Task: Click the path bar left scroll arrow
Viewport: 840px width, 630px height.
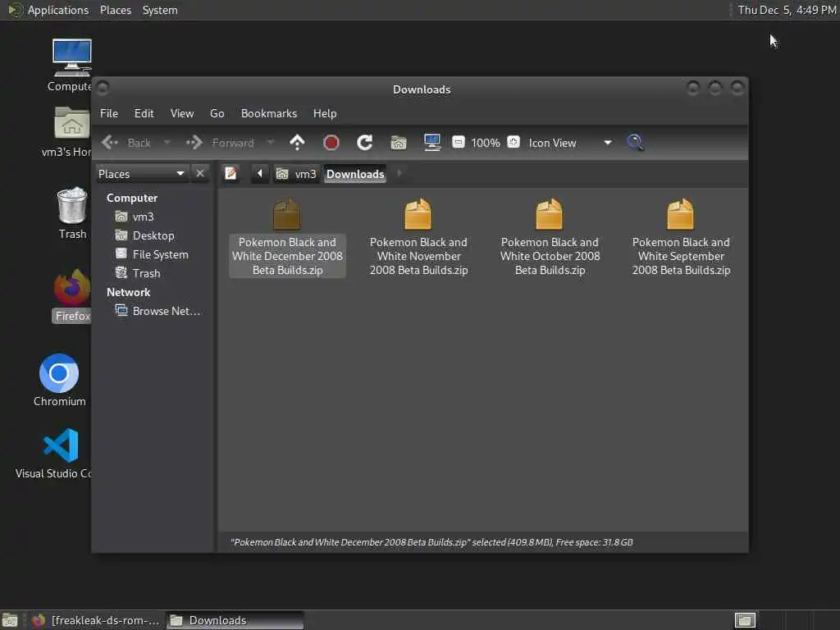Action: [x=260, y=174]
